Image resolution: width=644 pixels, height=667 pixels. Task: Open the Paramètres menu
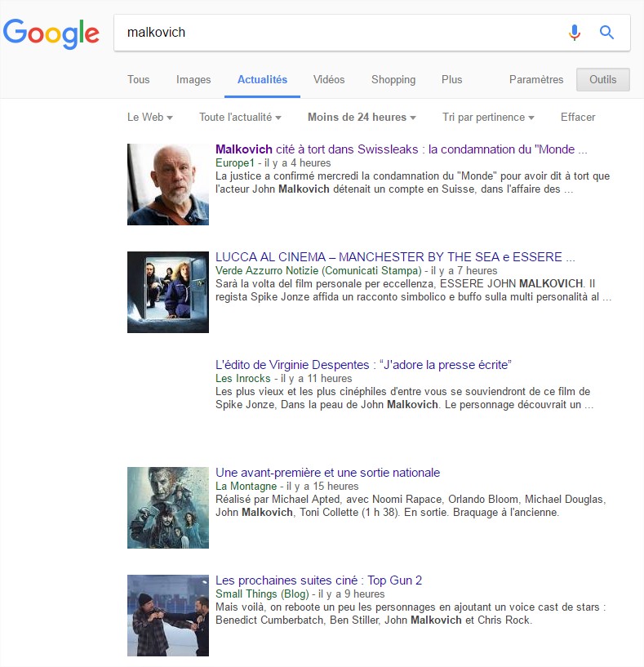[536, 79]
